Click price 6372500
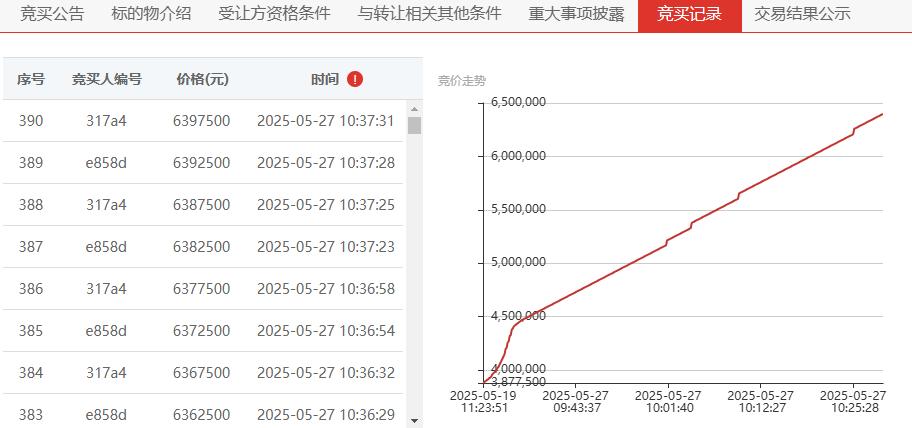This screenshot has height=428, width=912. 201,331
